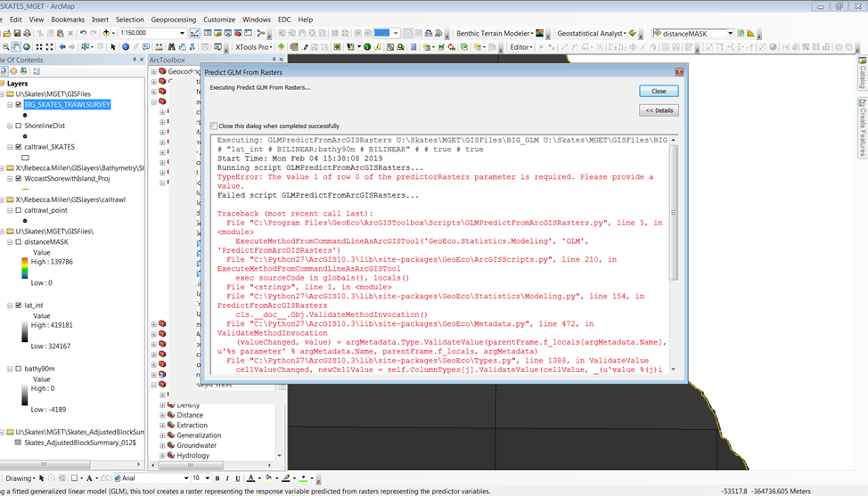Click the Open document folder icon
The image size is (868, 496).
(x=7, y=33)
